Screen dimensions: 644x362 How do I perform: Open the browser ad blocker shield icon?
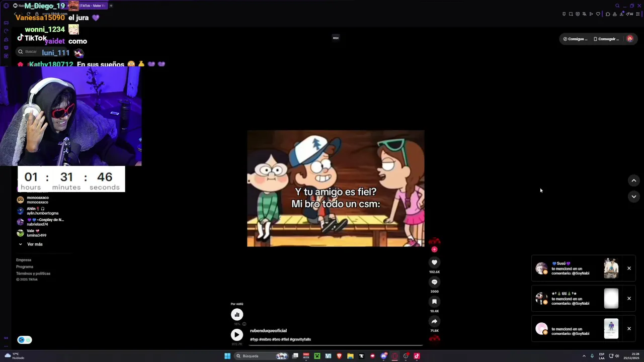coord(578,14)
